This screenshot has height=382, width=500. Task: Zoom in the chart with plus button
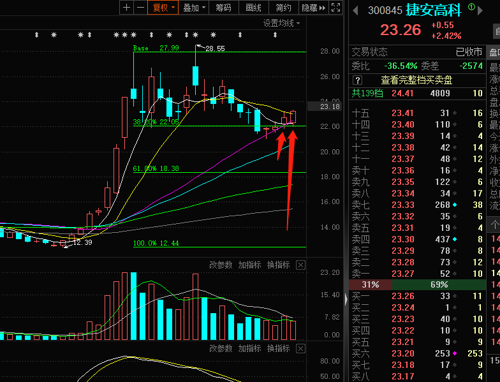[x=126, y=8]
